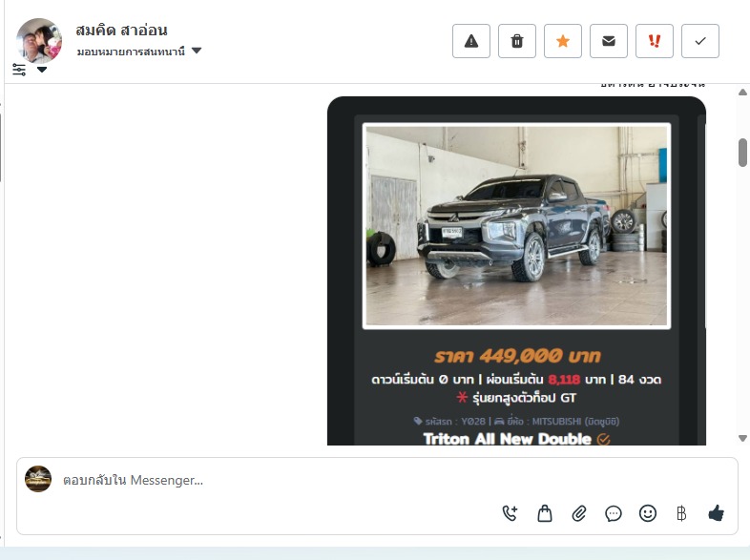Open มอบหมายการสนทนานี้ assign dropdown

(x=139, y=52)
